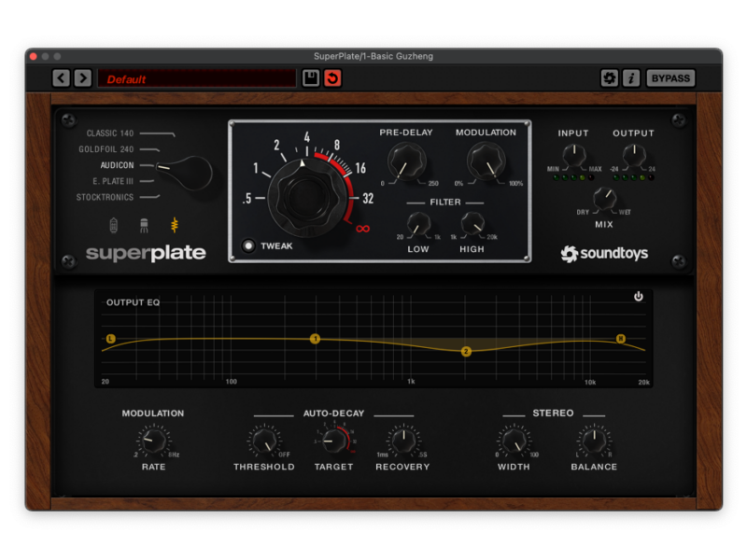Click the stereo WIDTH knob

click(x=514, y=441)
